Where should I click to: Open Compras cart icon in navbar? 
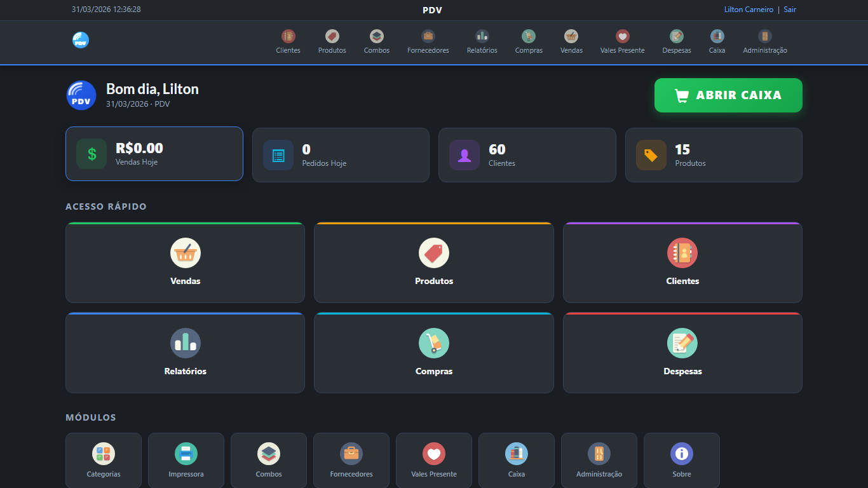[529, 36]
